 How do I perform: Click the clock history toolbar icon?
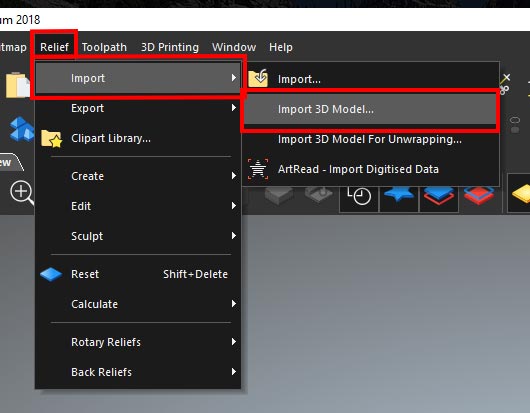coord(359,195)
